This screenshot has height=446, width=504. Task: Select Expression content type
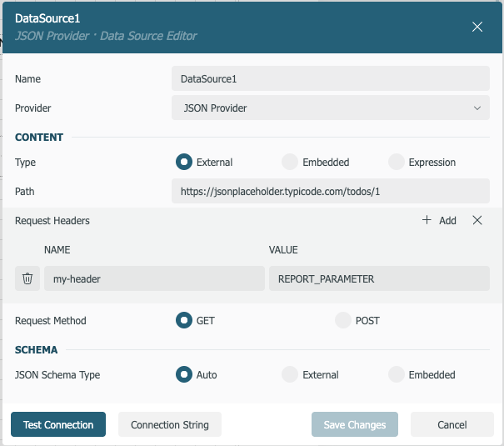[397, 163]
